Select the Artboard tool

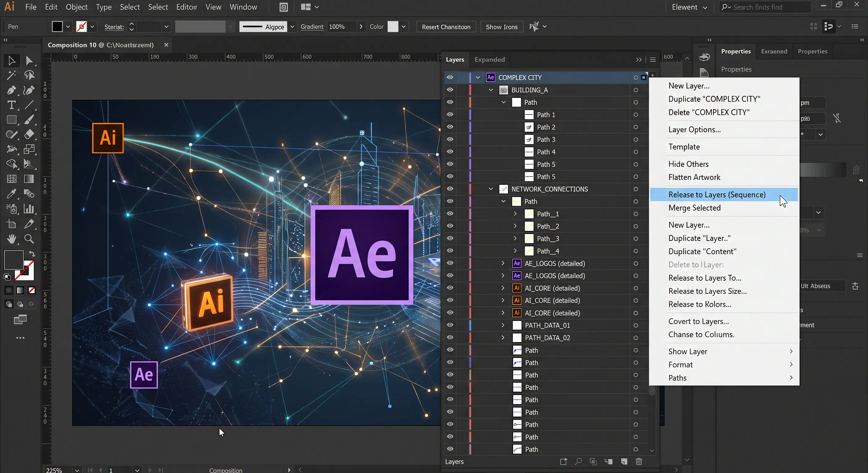click(11, 224)
